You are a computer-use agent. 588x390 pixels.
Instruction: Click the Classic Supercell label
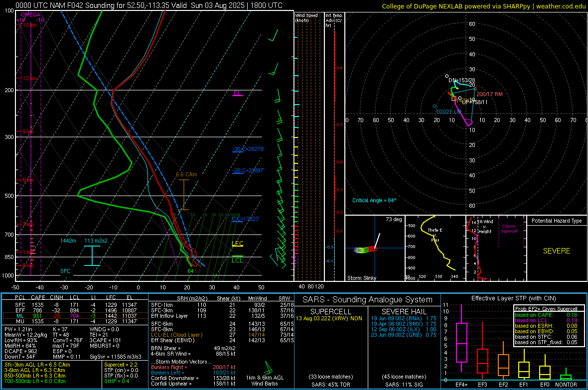[509, 229]
